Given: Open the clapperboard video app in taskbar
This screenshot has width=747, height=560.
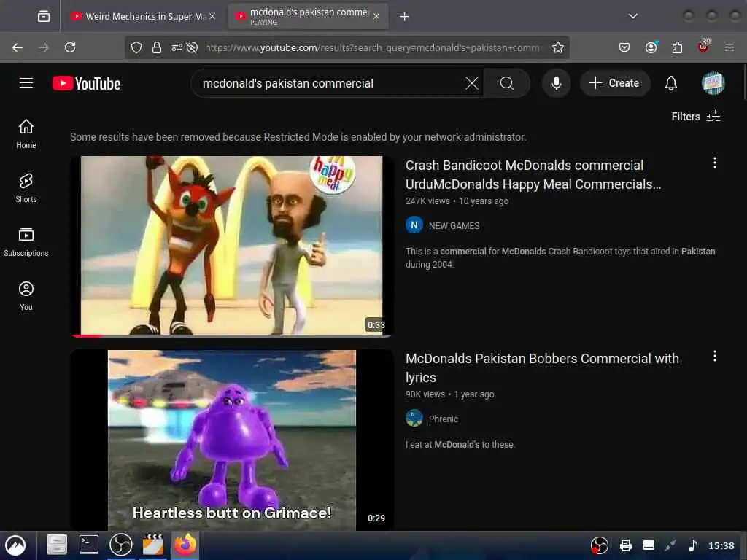Looking at the screenshot, I should tap(153, 545).
